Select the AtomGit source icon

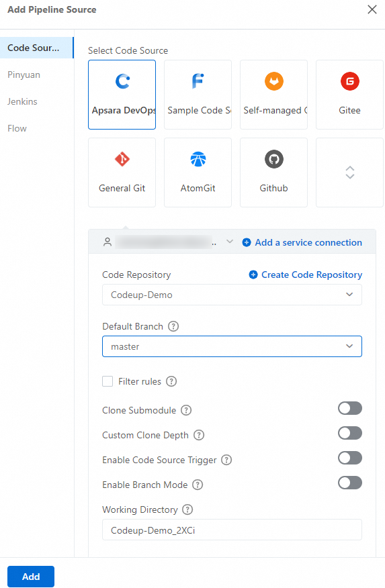pyautogui.click(x=198, y=159)
